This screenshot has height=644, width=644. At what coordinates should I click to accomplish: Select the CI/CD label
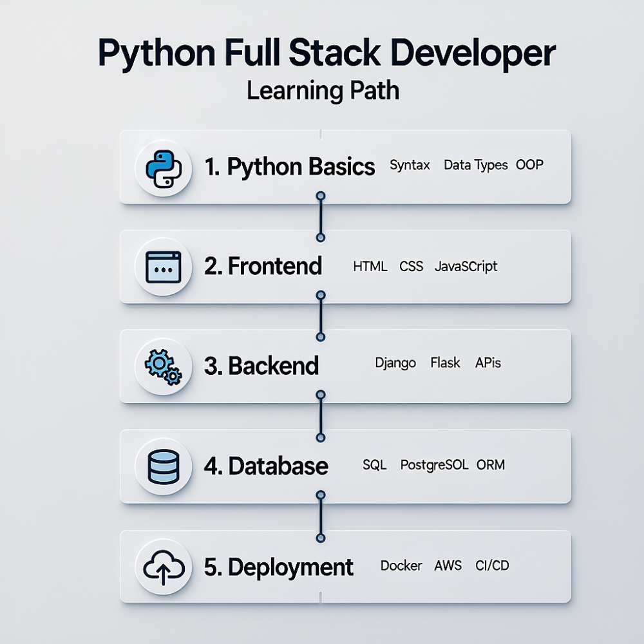[x=492, y=565]
